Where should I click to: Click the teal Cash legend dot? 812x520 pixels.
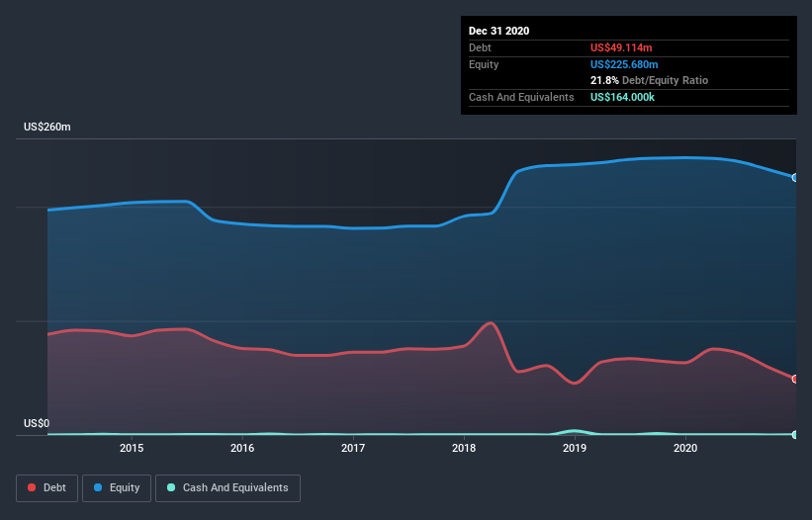click(171, 487)
